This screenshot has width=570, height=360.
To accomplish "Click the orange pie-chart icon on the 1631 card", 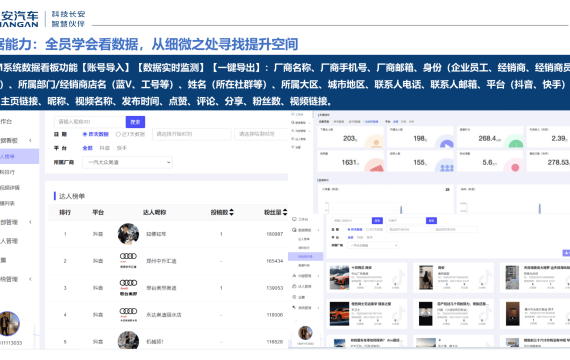I will coord(374,165).
